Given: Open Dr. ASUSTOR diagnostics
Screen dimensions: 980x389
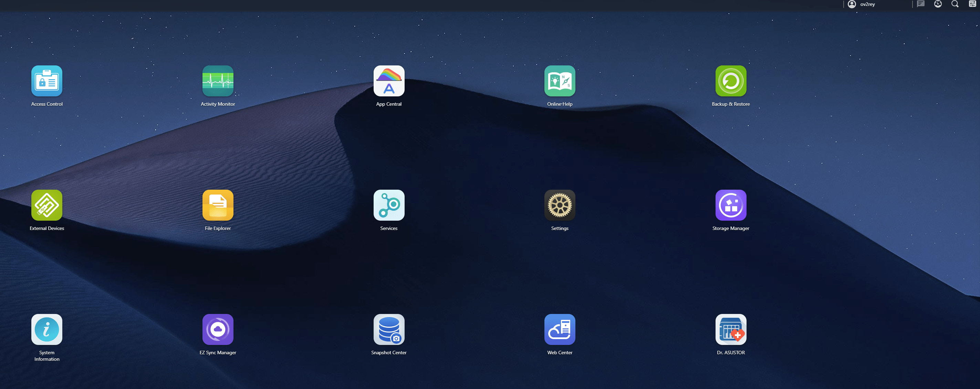Looking at the screenshot, I should [731, 329].
